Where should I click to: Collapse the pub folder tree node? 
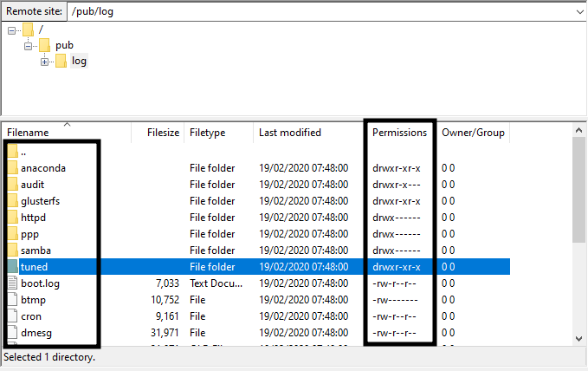28,45
